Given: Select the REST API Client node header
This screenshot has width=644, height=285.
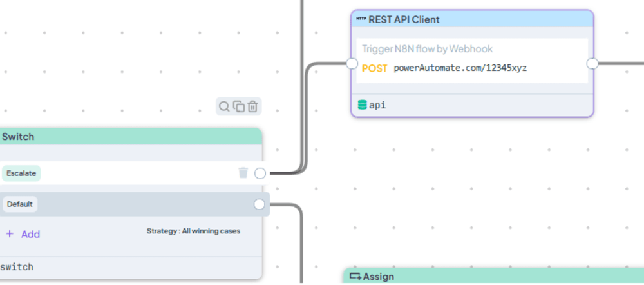Looking at the screenshot, I should (472, 19).
